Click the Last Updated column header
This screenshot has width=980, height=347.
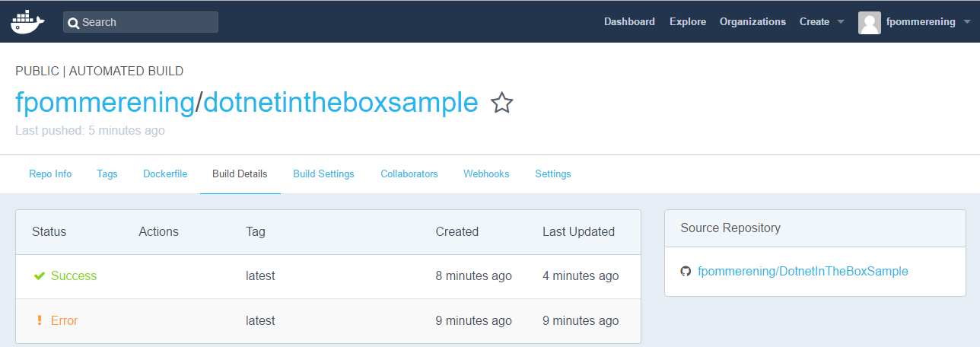coord(578,232)
